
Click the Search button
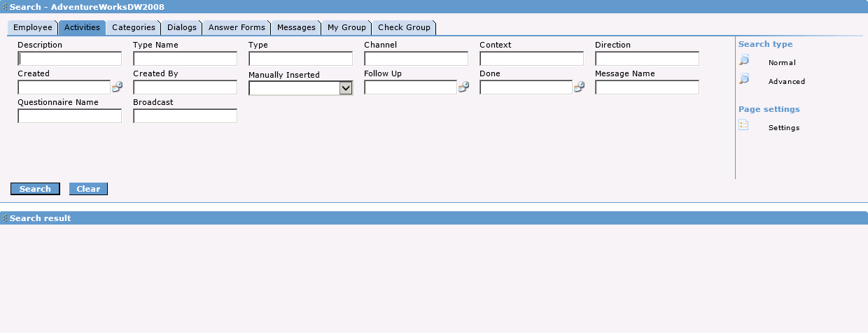pos(35,189)
